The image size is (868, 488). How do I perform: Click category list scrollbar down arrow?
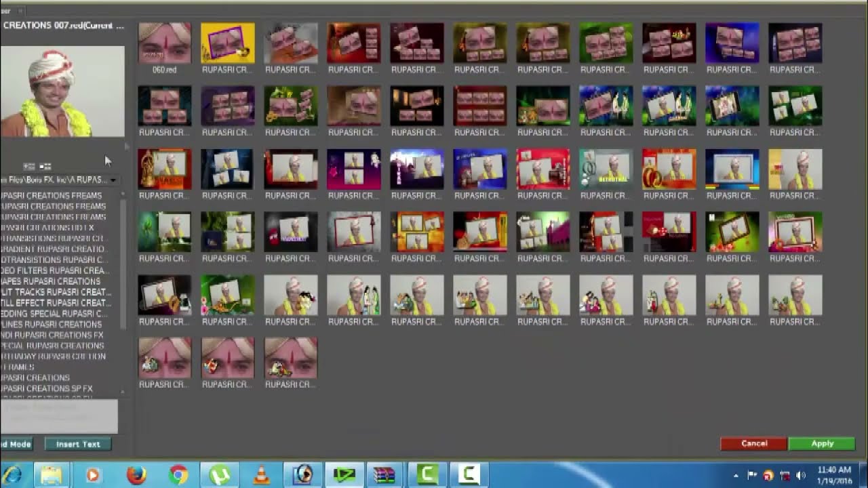coord(123,392)
